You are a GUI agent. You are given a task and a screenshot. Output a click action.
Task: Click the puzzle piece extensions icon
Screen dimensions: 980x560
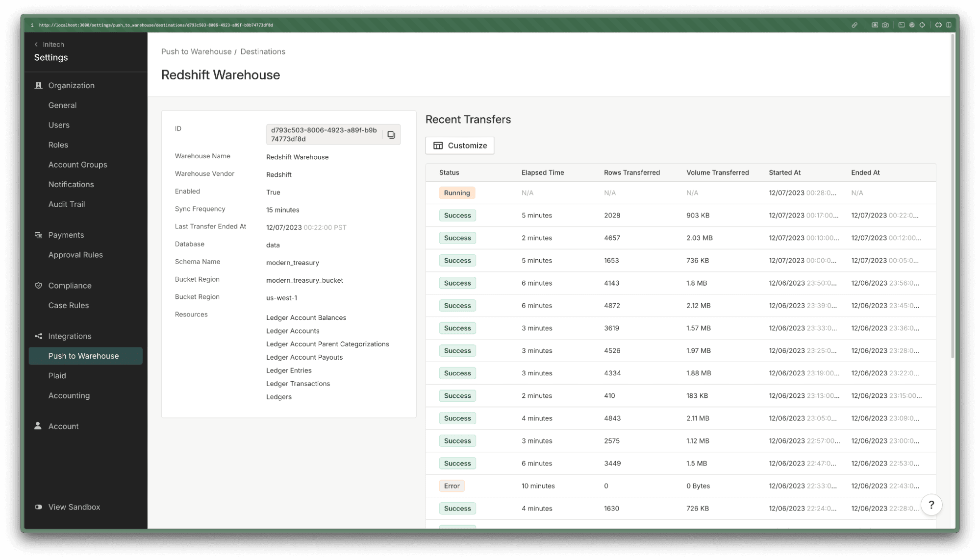pos(938,25)
